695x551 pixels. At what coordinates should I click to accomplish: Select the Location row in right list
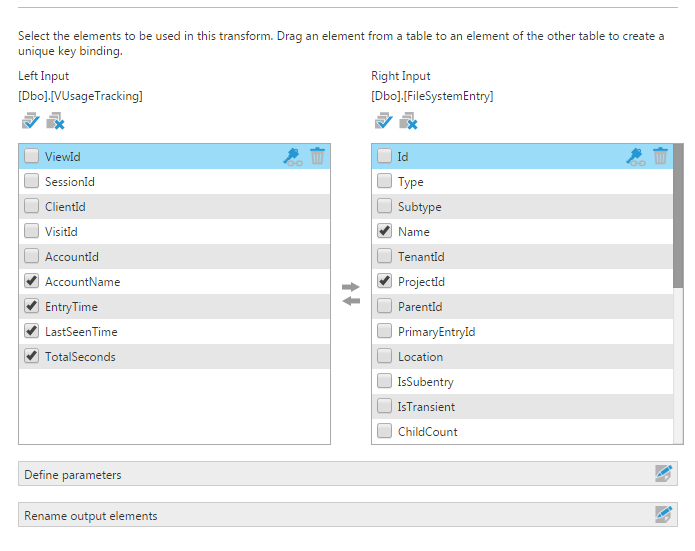522,356
